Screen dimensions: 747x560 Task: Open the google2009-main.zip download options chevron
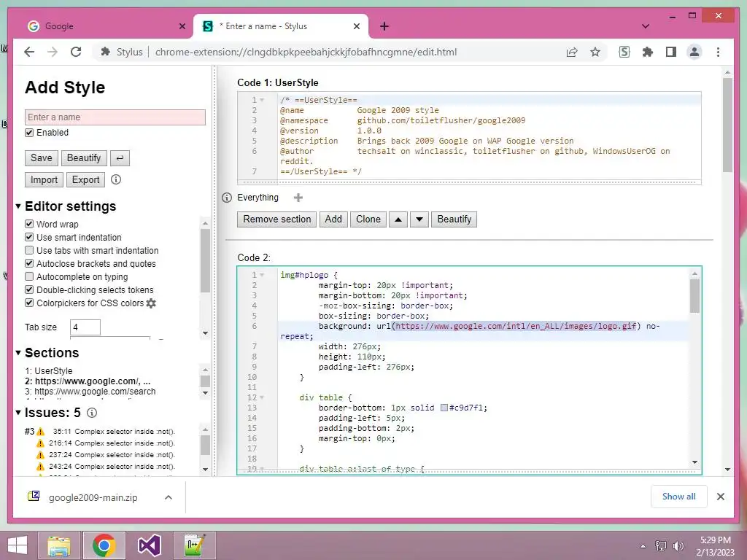(169, 497)
